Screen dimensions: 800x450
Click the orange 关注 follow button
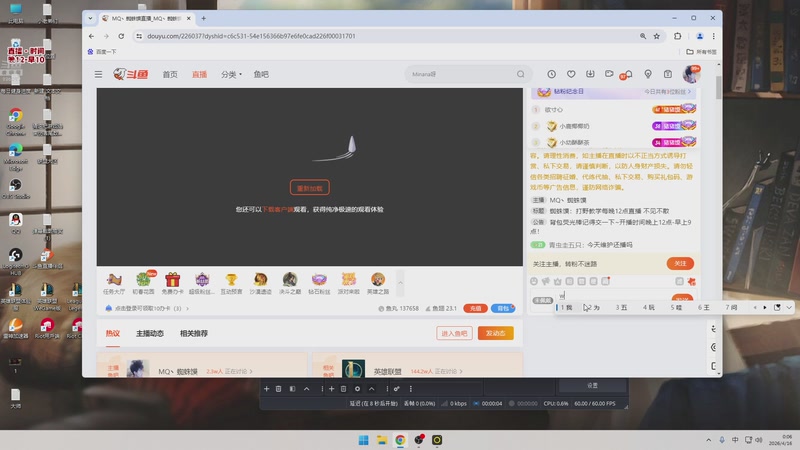click(680, 263)
